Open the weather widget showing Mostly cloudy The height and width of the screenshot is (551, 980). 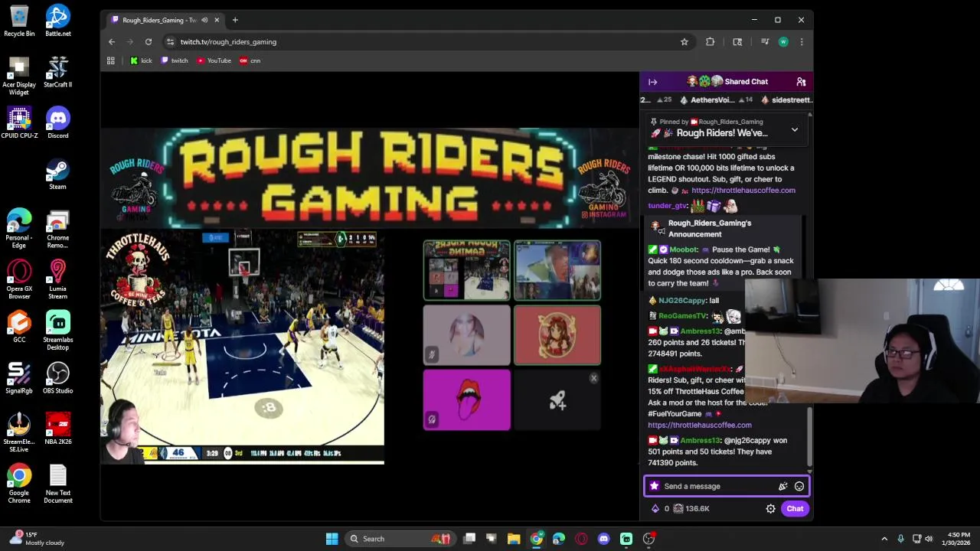tap(35, 539)
